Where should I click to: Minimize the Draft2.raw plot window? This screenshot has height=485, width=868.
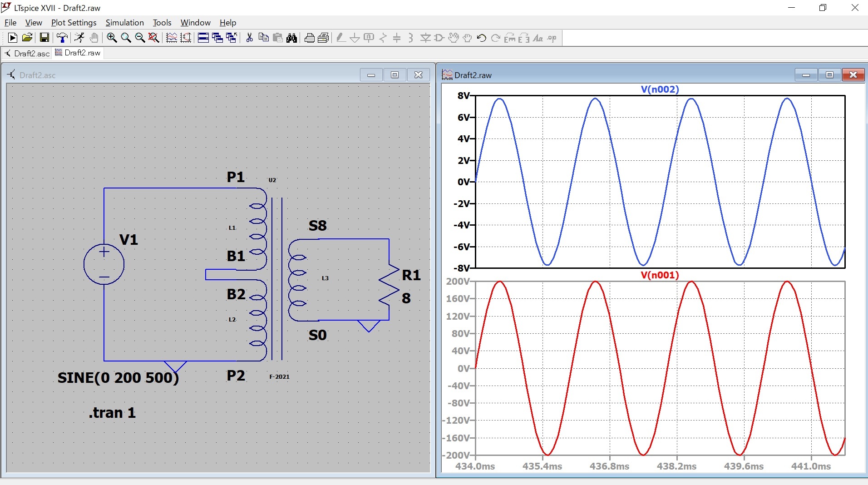(x=806, y=75)
